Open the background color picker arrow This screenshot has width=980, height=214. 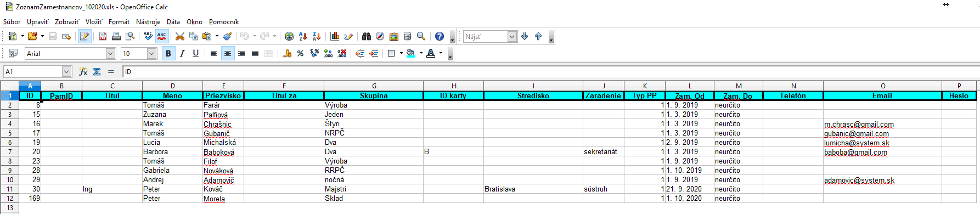[x=421, y=53]
